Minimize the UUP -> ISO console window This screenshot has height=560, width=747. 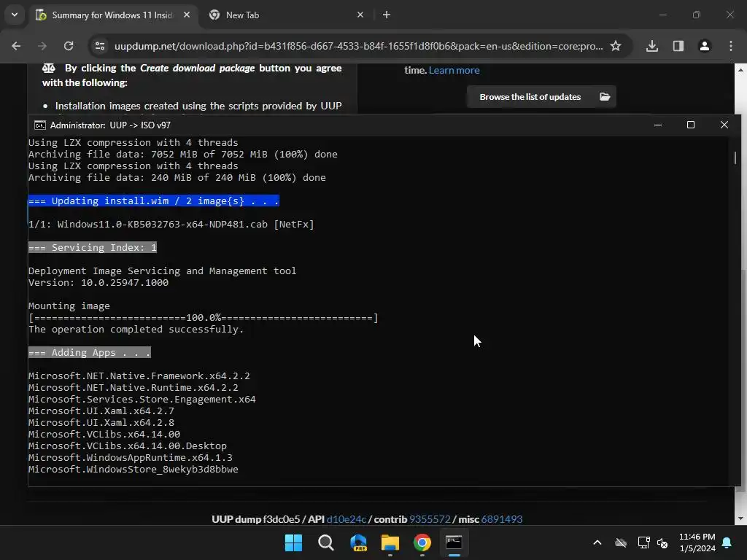click(x=658, y=125)
